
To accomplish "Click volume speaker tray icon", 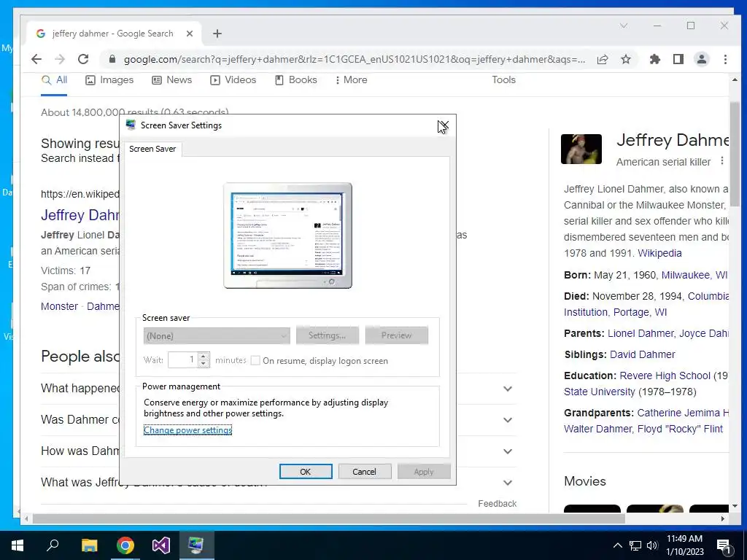I will (652, 545).
